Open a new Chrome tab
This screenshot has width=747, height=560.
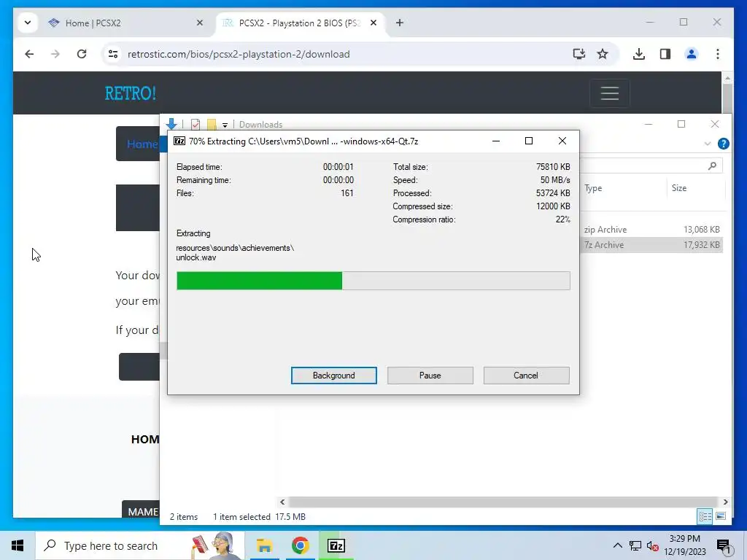[x=400, y=23]
